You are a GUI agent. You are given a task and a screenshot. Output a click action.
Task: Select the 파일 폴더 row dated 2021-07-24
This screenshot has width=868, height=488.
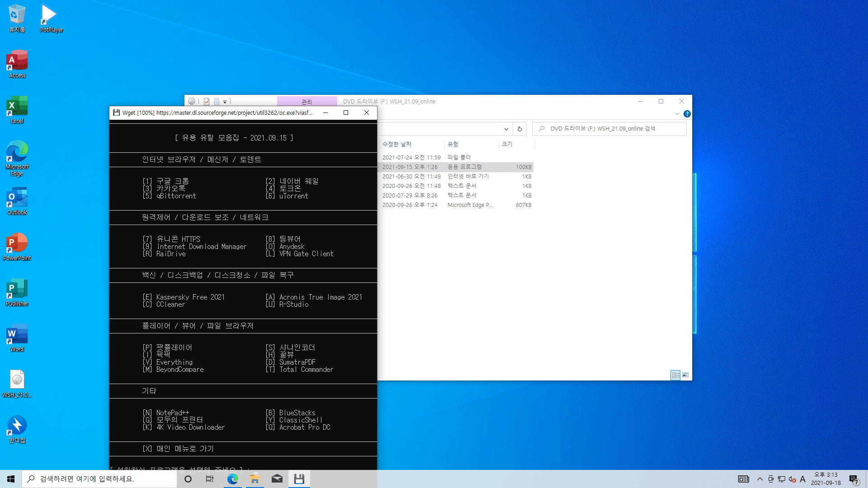[x=456, y=158]
